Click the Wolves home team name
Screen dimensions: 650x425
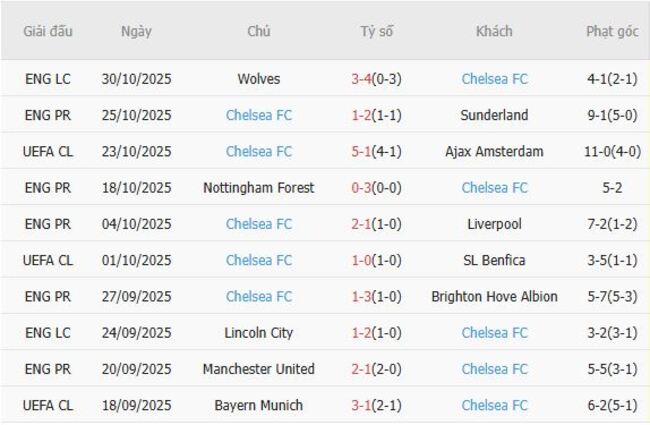click(x=259, y=79)
